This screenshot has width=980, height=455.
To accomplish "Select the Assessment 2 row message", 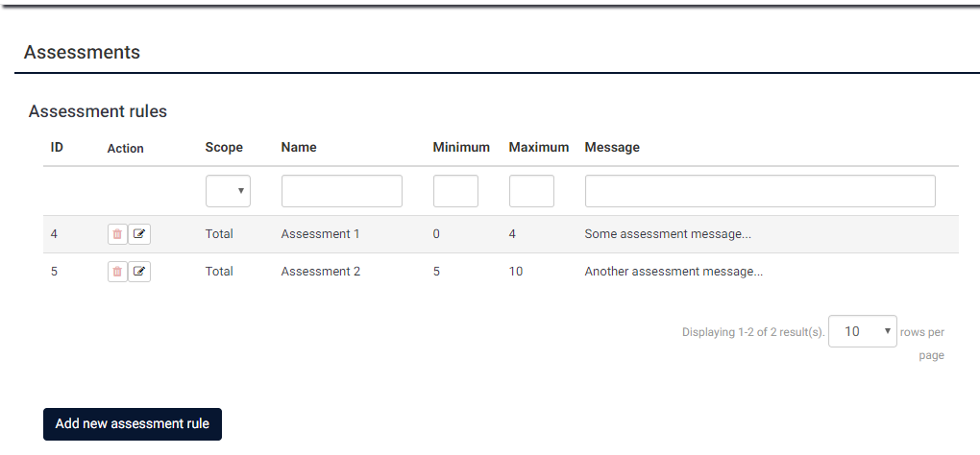I will [x=674, y=272].
